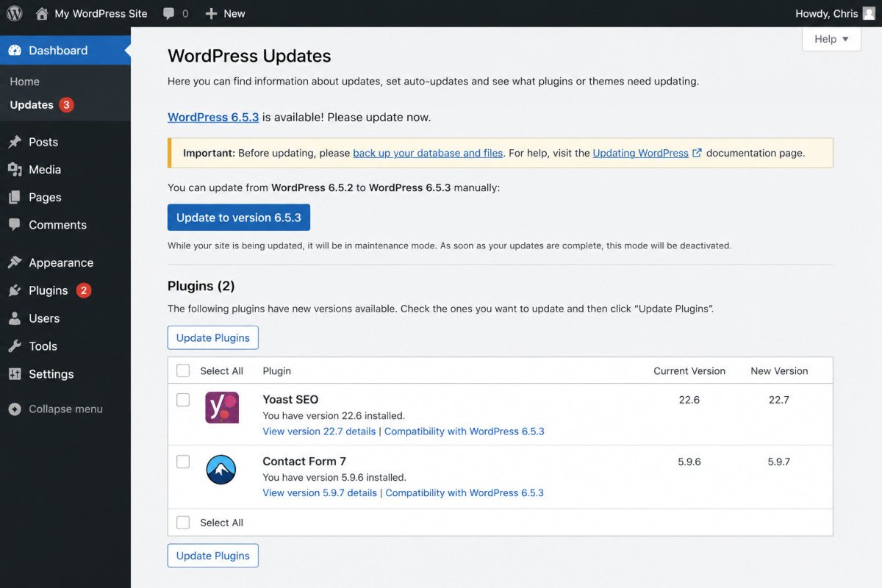Screen dimensions: 882x588
Task: Click the external link icon after Updating WordPress
Action: click(x=698, y=153)
